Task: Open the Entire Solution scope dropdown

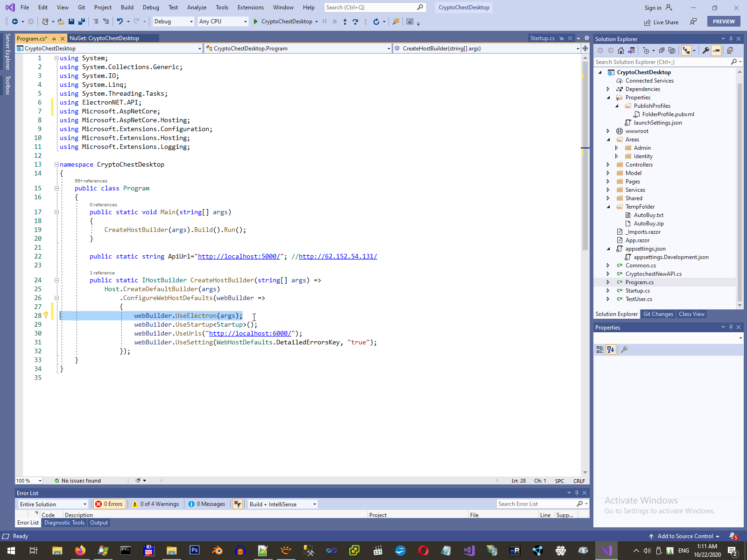Action: pos(53,504)
